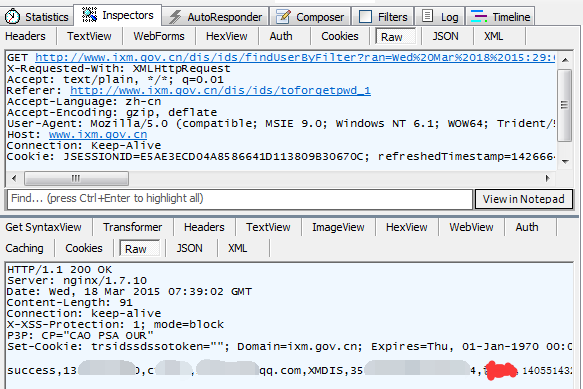Select the response Cookies tab

click(x=84, y=248)
